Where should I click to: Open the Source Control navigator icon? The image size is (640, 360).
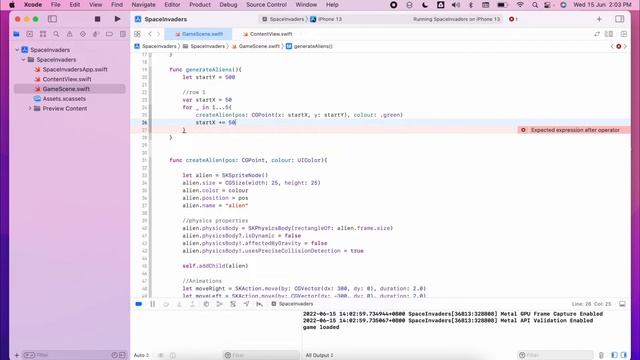[x=29, y=34]
